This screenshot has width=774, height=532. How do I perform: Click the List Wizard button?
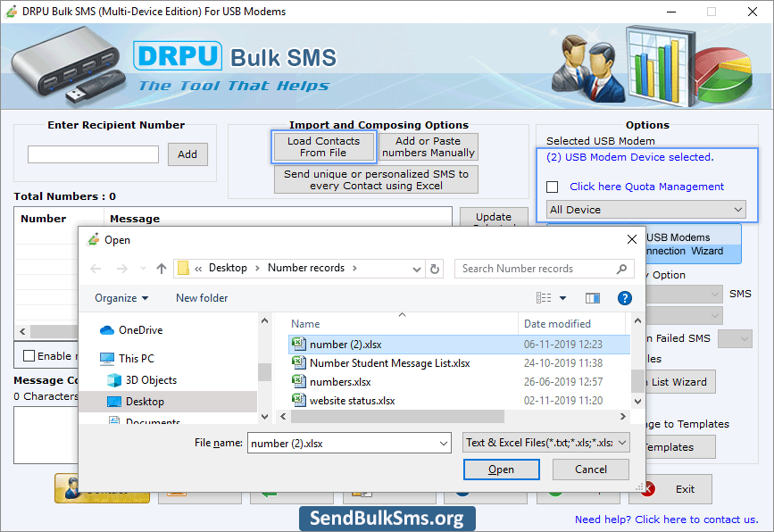point(679,382)
